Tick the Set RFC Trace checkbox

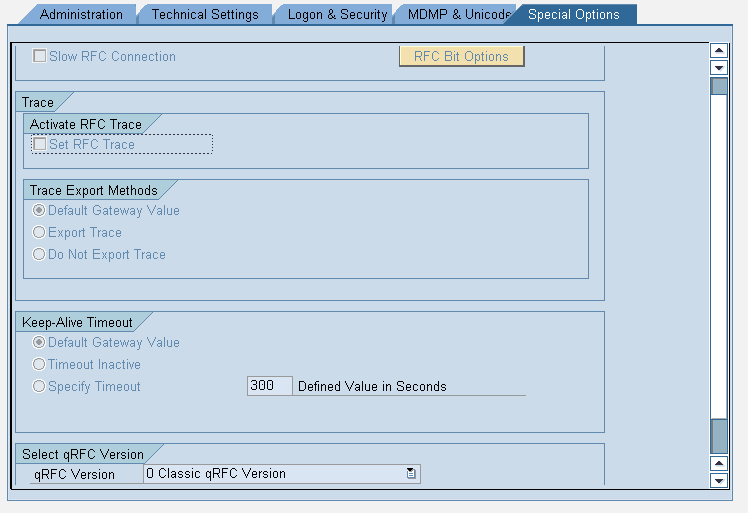click(40, 145)
